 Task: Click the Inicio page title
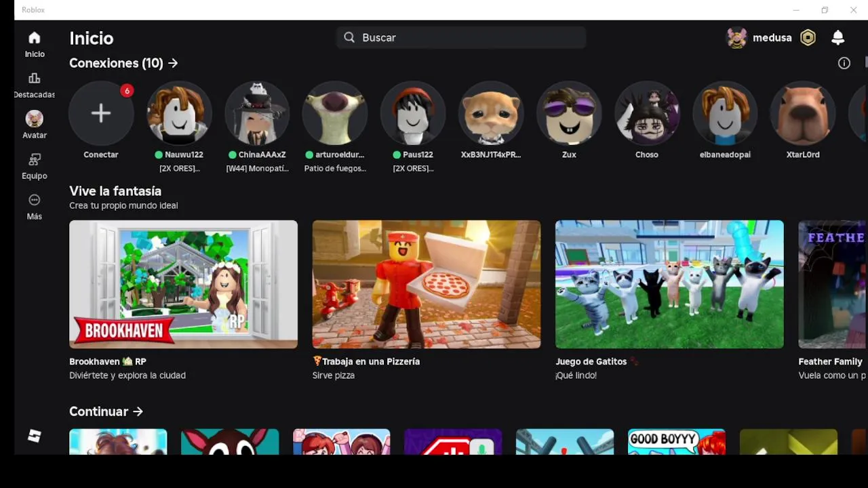point(92,38)
